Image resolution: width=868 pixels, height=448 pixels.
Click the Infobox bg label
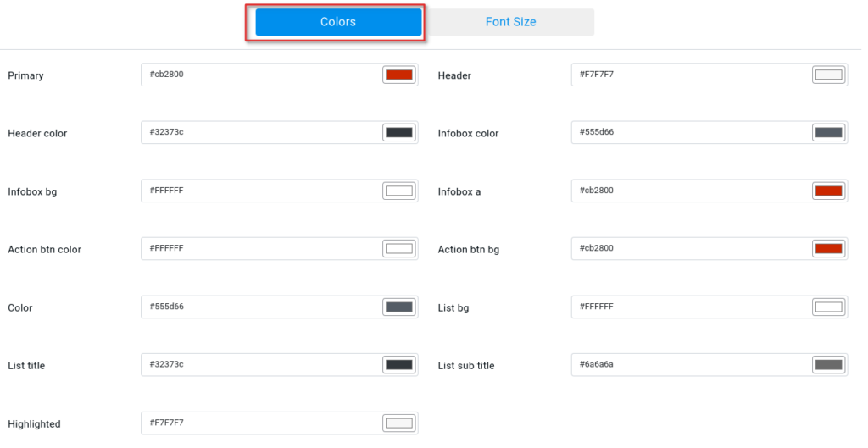click(32, 192)
